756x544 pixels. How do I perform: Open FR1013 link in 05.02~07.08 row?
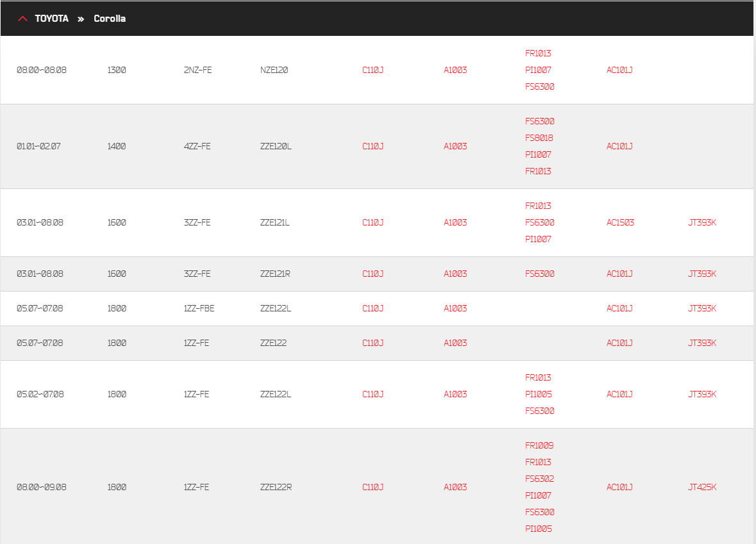(538, 378)
